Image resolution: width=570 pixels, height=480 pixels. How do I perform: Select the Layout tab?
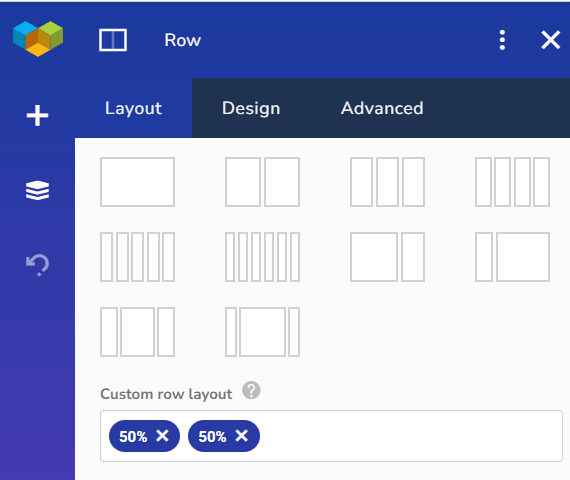click(x=133, y=108)
